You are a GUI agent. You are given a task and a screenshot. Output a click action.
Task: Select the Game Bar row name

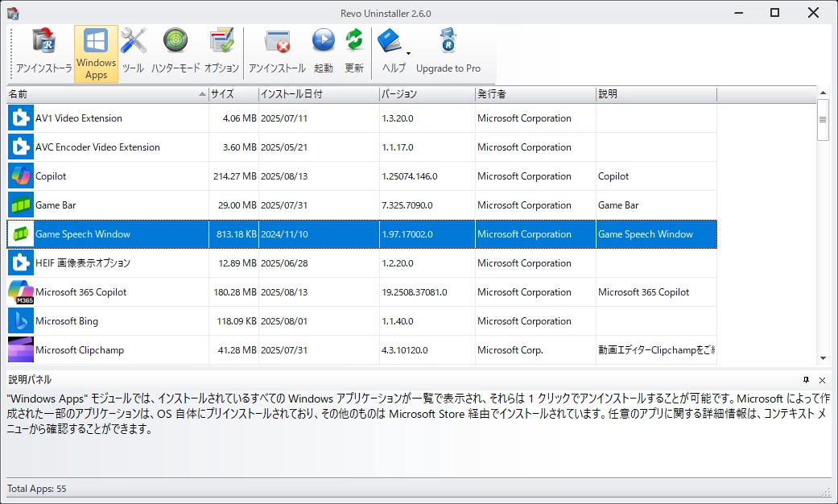[x=56, y=204]
